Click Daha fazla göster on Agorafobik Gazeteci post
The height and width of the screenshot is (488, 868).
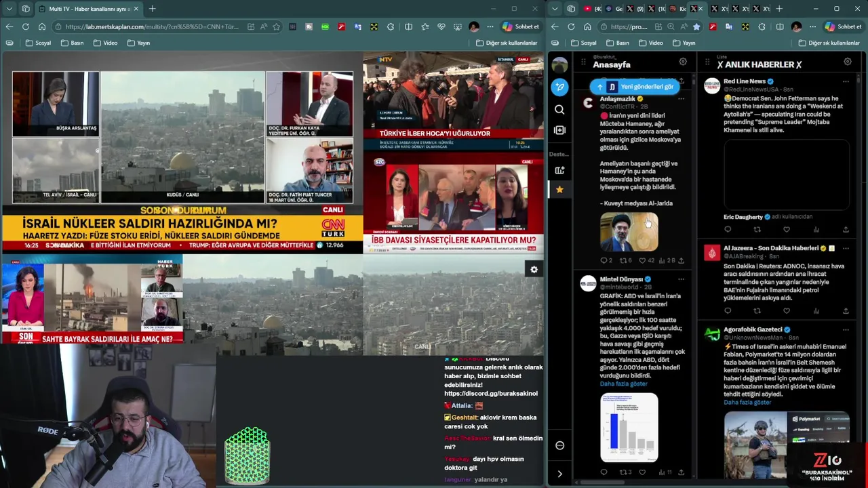[747, 403]
